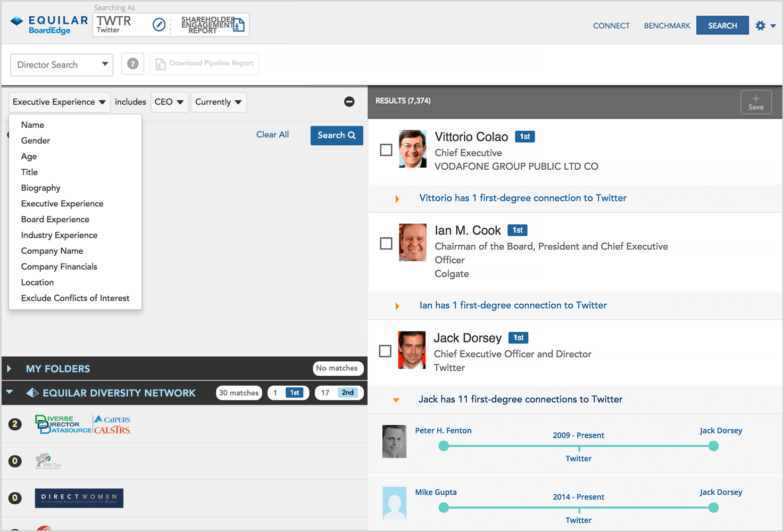This screenshot has width=784, height=532.
Task: Click the Save plus icon in results
Action: (x=755, y=102)
